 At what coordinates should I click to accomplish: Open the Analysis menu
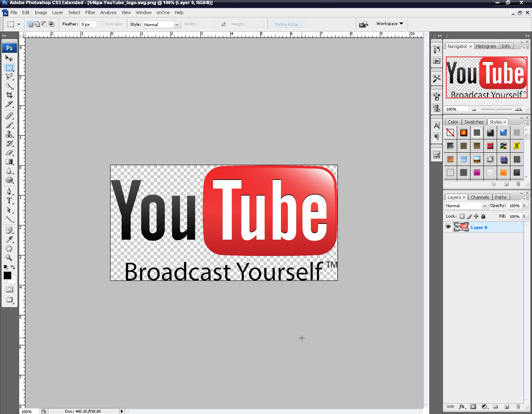108,12
